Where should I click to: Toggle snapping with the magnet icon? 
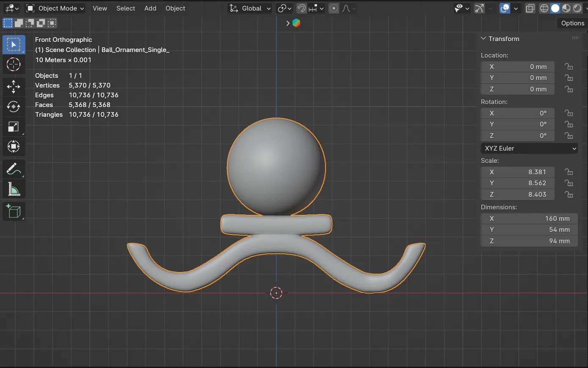point(301,8)
